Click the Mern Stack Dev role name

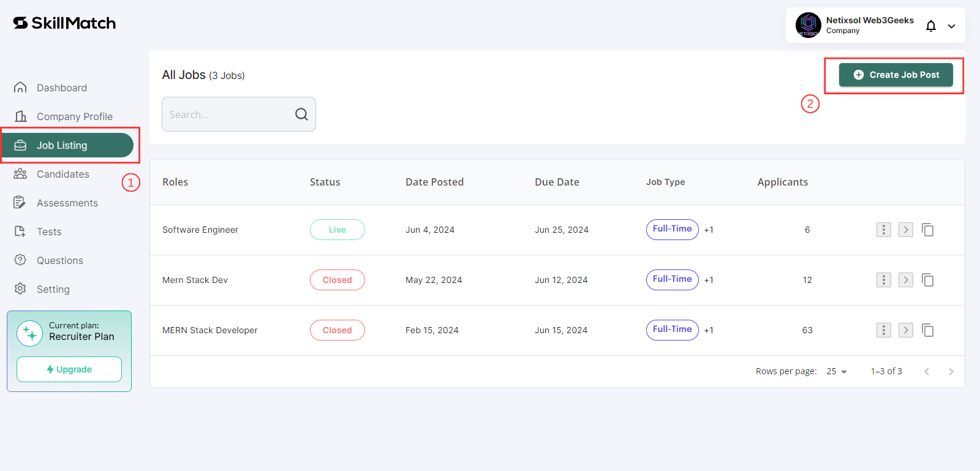coord(195,280)
